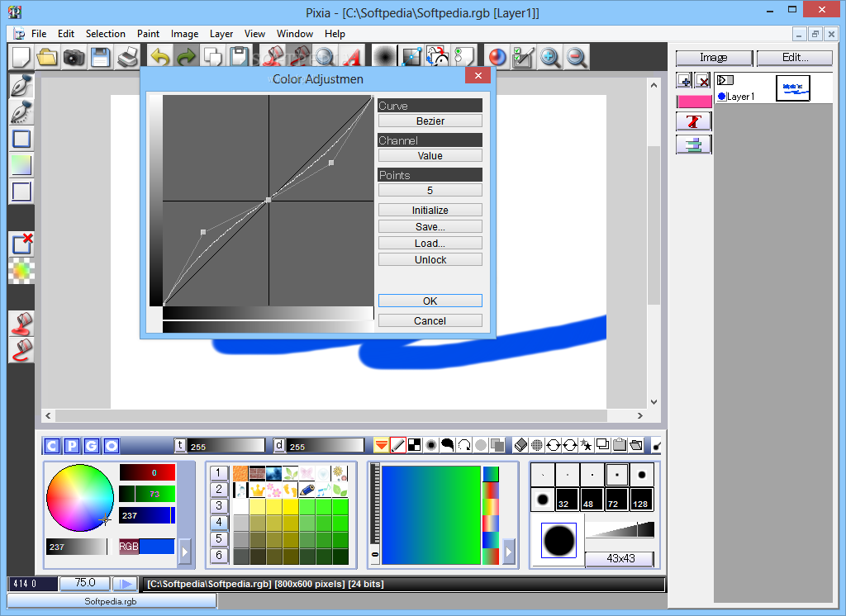This screenshot has width=846, height=616.
Task: Open the Value channel selector
Action: [x=430, y=155]
